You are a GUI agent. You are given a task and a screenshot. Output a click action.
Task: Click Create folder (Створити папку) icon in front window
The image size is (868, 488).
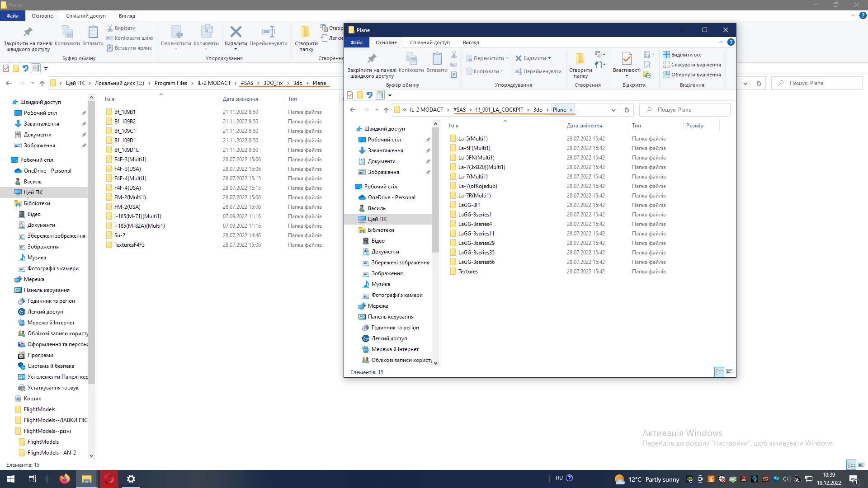click(580, 59)
